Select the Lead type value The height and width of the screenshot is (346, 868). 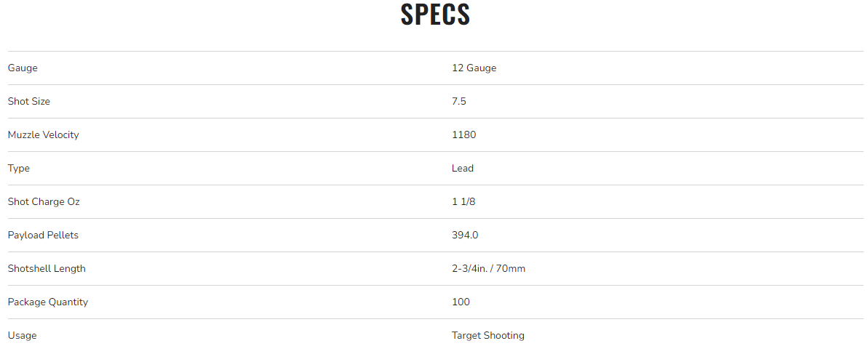tap(463, 169)
